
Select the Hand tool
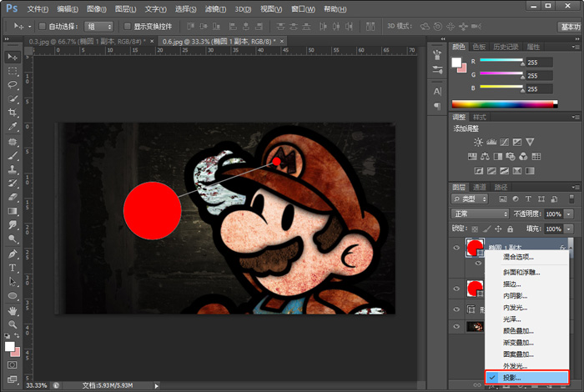[13, 310]
